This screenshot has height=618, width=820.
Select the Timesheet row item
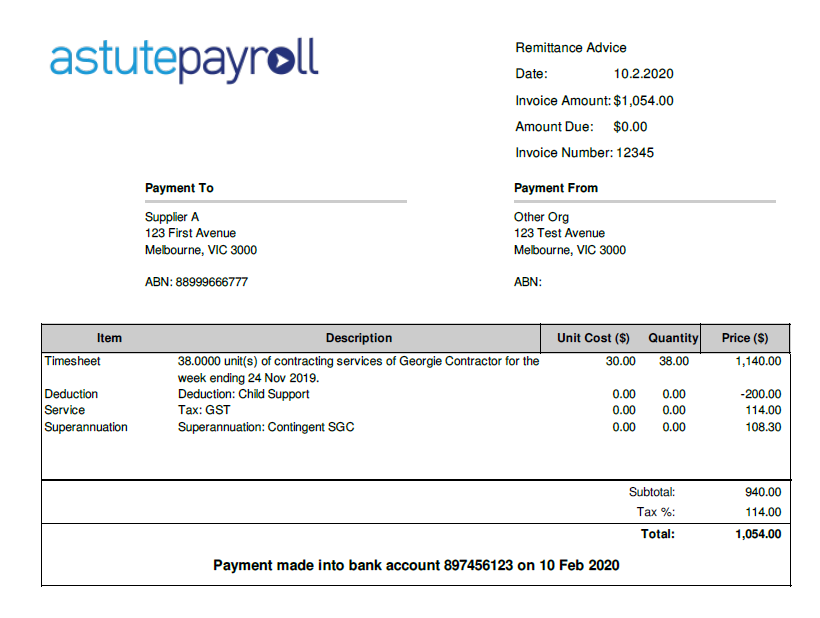tap(72, 361)
